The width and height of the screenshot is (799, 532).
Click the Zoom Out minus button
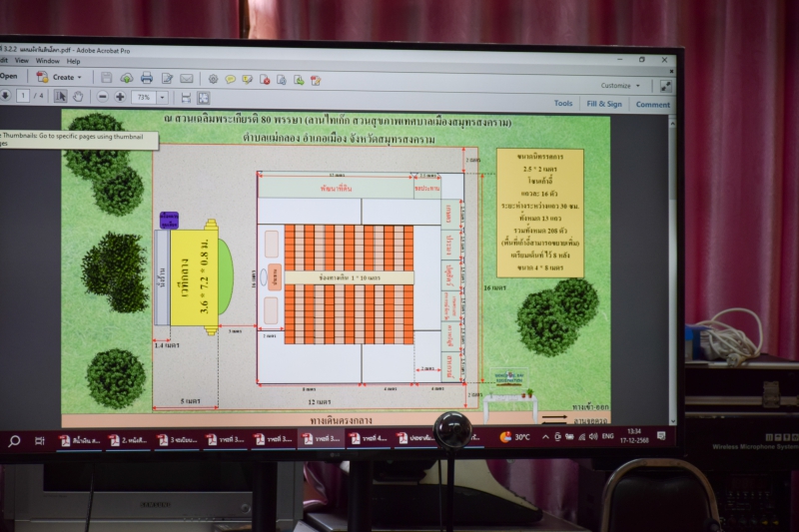click(x=103, y=97)
